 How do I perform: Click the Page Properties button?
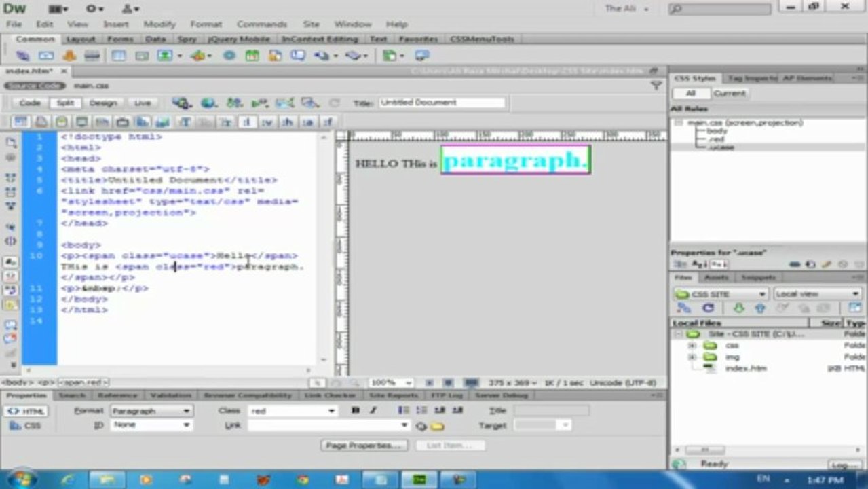point(364,446)
